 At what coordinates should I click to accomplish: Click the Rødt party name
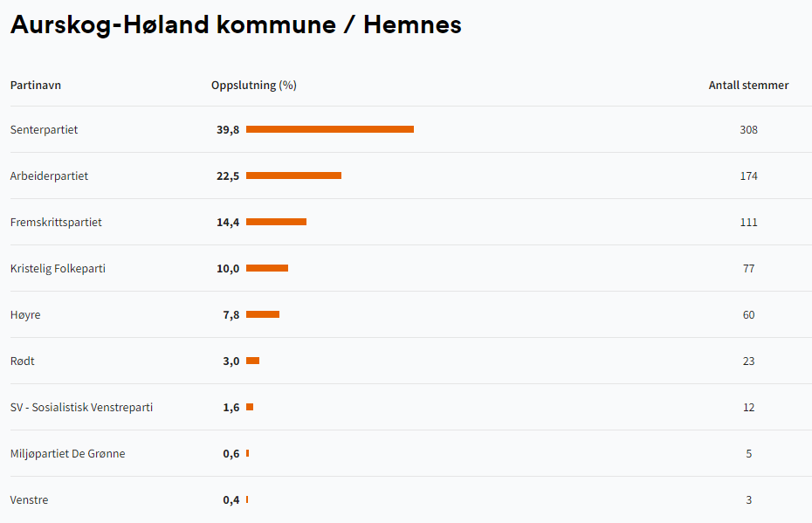(23, 361)
